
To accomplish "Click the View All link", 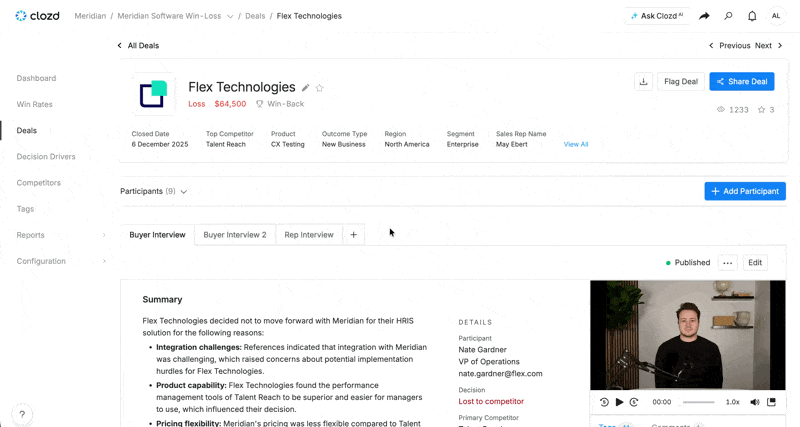I will [576, 144].
